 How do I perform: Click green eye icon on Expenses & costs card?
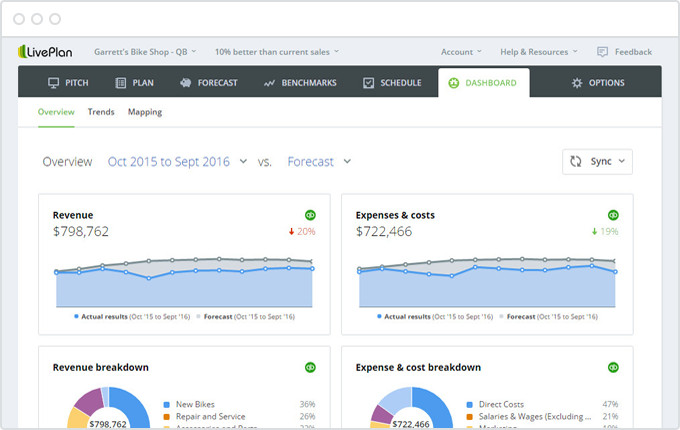[x=613, y=215]
